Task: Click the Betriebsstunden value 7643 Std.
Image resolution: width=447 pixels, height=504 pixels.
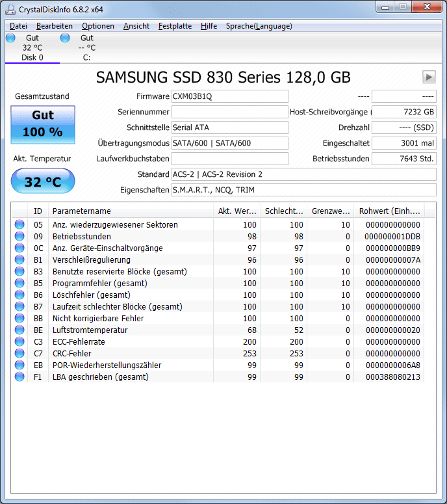Action: (404, 159)
